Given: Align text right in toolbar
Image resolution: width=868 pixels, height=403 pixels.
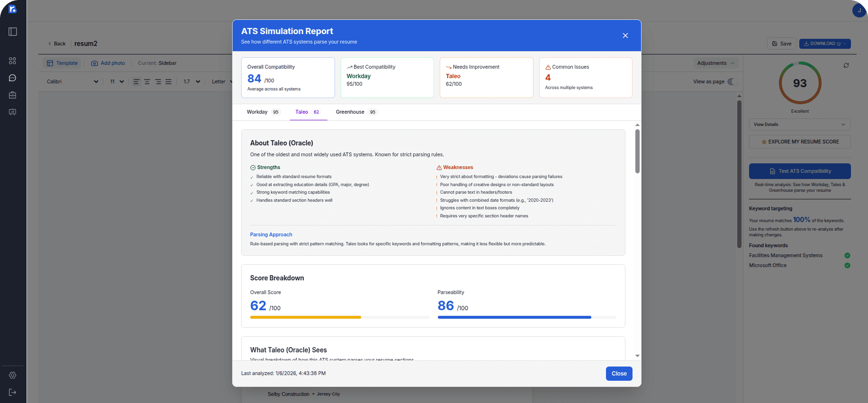Looking at the screenshot, I should click(x=158, y=81).
